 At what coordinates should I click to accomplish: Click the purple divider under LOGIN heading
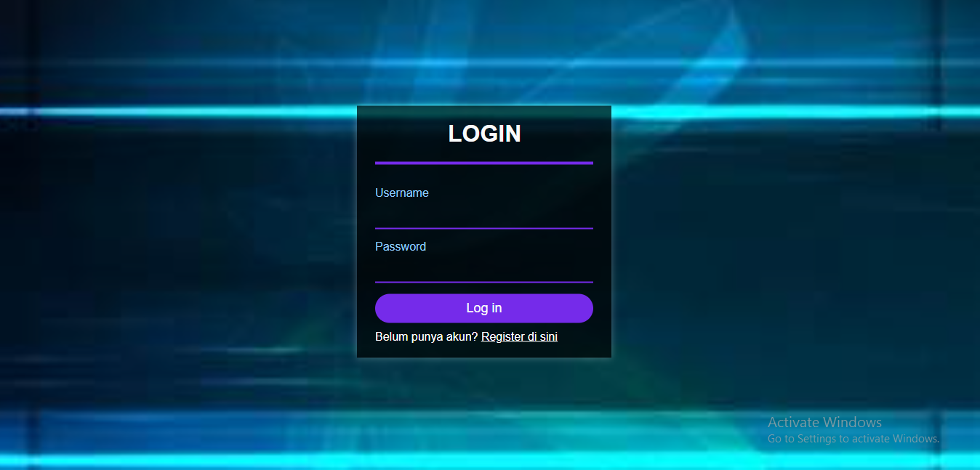point(484,163)
